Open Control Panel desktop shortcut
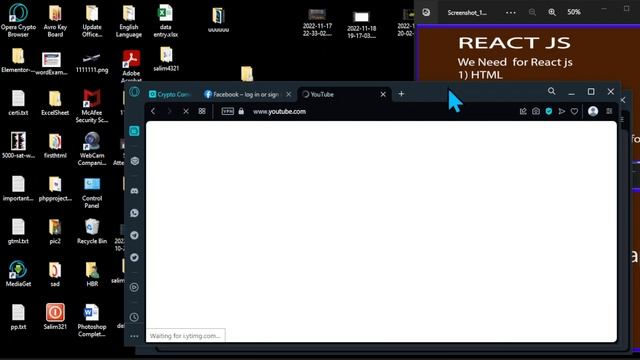The width and height of the screenshot is (640, 360). click(x=92, y=192)
